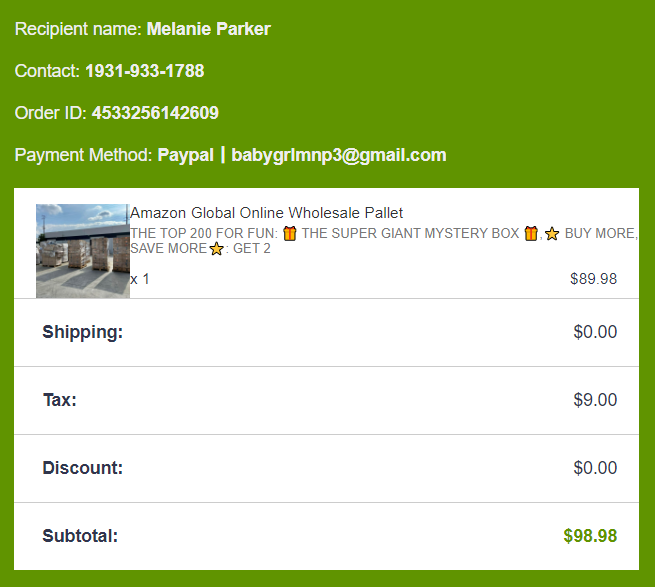Click the email babygrlmnp3@gmail.com
The image size is (655, 587).
pos(339,155)
